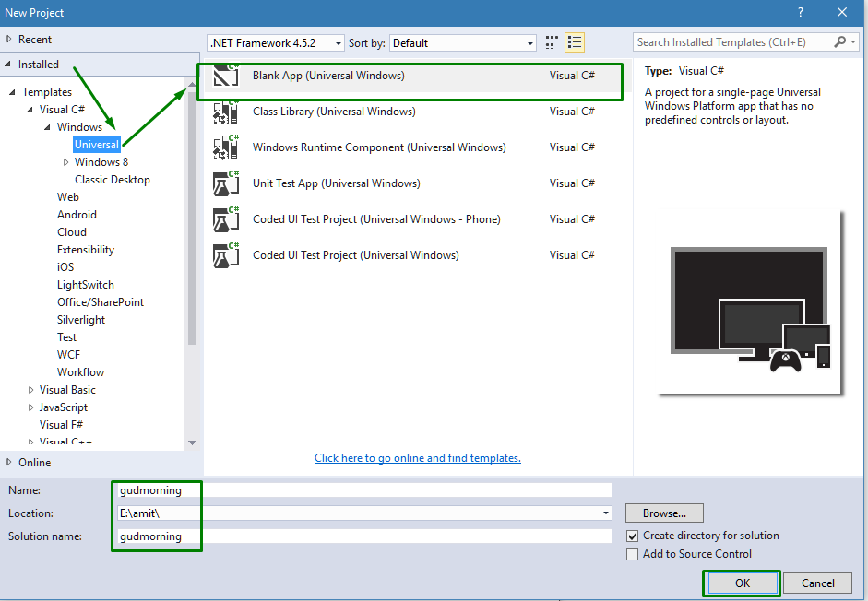Click the OK button

pos(743,583)
